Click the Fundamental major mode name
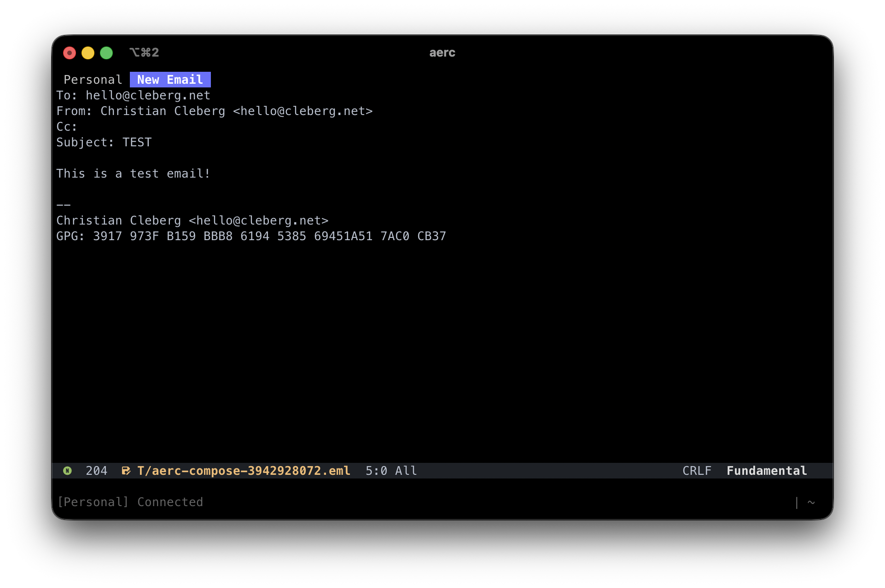This screenshot has width=885, height=588. [766, 470]
